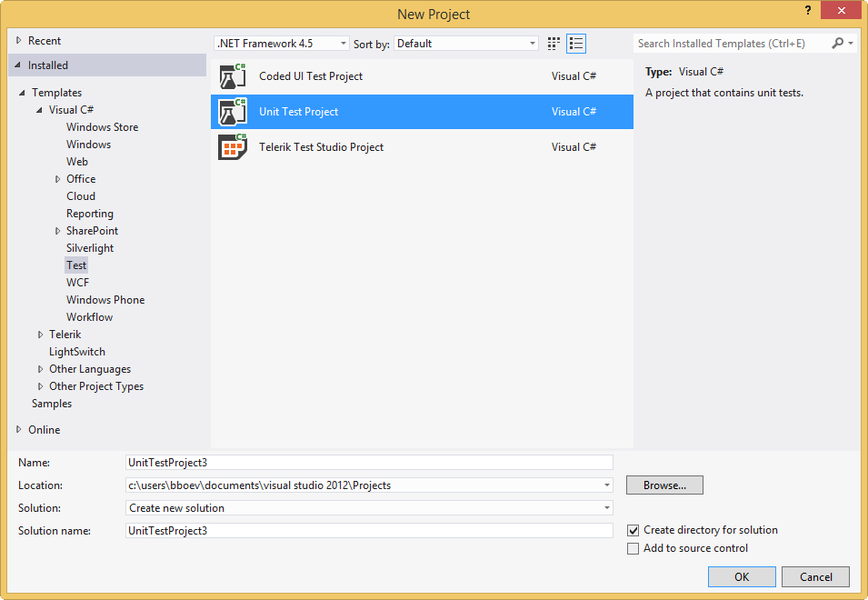
Task: Click the Cancel button
Action: coord(815,576)
